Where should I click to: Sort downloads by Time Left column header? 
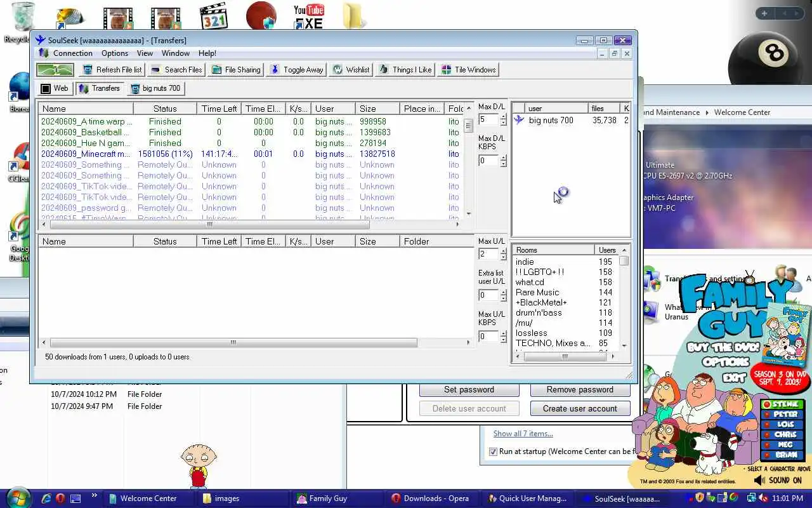tap(219, 109)
